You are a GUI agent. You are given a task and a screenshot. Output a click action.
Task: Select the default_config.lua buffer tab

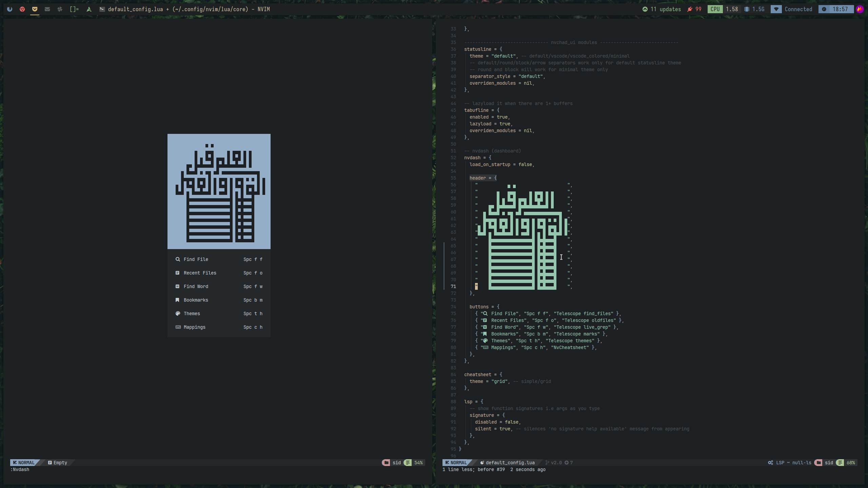pos(510,462)
